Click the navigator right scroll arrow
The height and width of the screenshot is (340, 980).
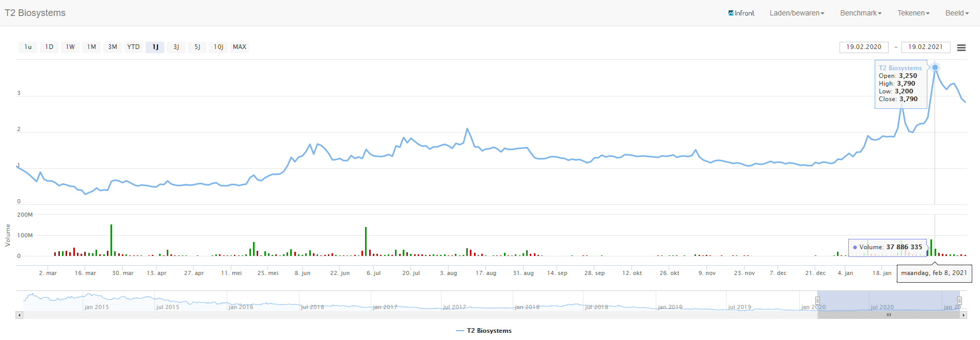[x=963, y=315]
